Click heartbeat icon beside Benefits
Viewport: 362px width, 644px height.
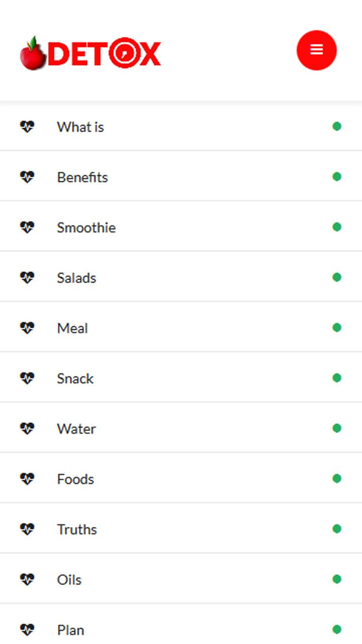pyautogui.click(x=27, y=177)
